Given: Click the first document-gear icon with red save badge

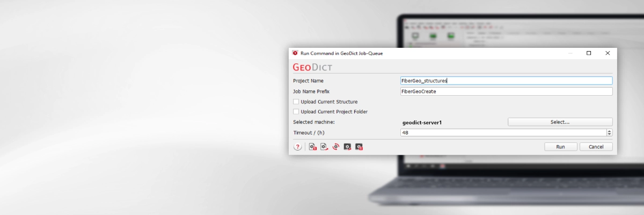Looking at the screenshot, I should tap(312, 147).
